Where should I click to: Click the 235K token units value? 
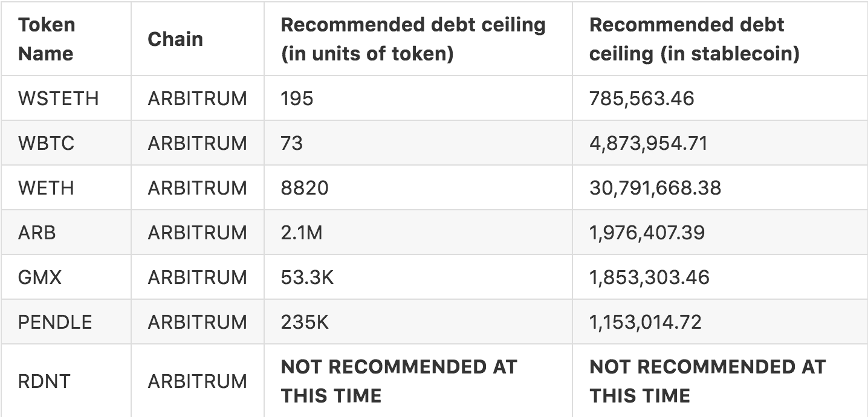coord(305,322)
